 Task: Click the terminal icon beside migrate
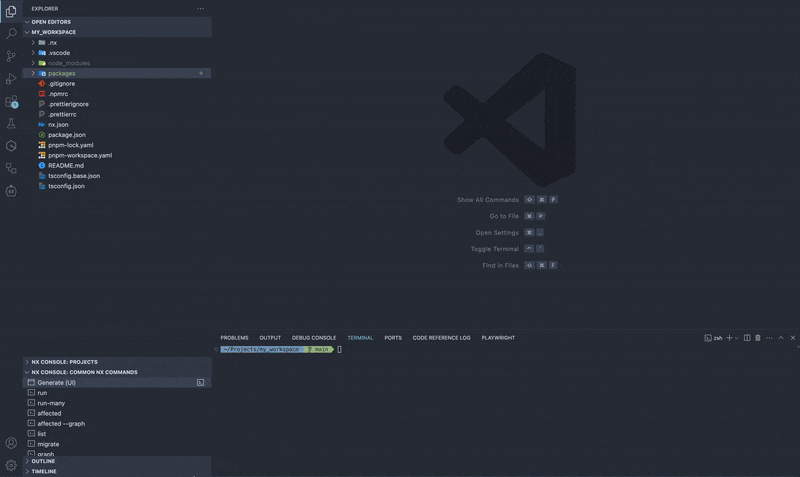(x=31, y=443)
